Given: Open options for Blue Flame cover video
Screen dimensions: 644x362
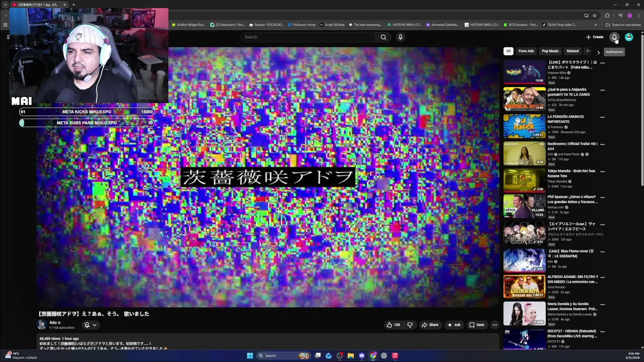Looking at the screenshot, I should (x=602, y=251).
